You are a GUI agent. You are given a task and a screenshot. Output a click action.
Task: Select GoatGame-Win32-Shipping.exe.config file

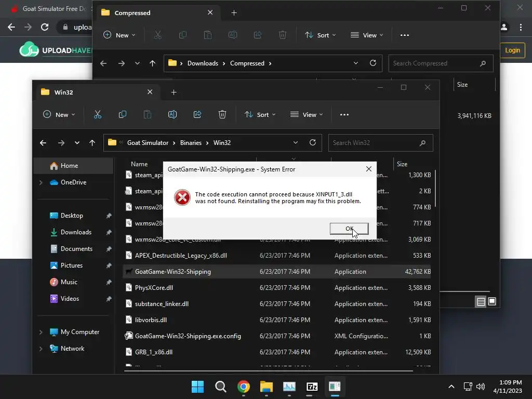[x=276, y=336]
